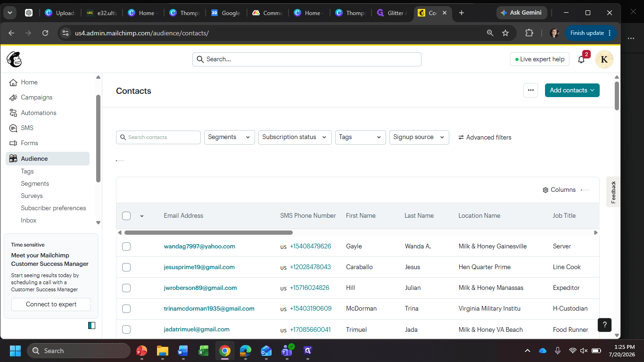The image size is (644, 362).
Task: Expand the Add contacts dropdown button
Action: tap(572, 90)
